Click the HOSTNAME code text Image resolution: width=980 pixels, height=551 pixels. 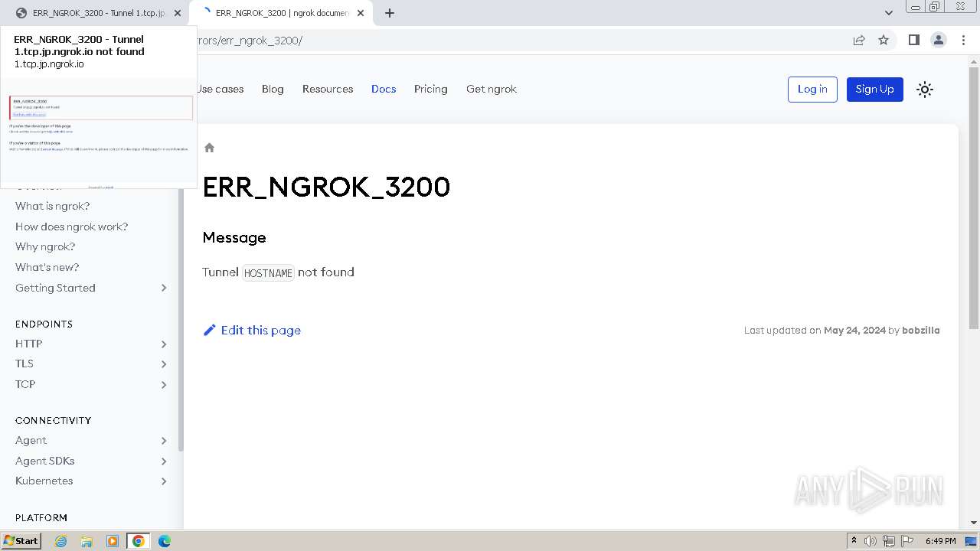click(x=268, y=272)
